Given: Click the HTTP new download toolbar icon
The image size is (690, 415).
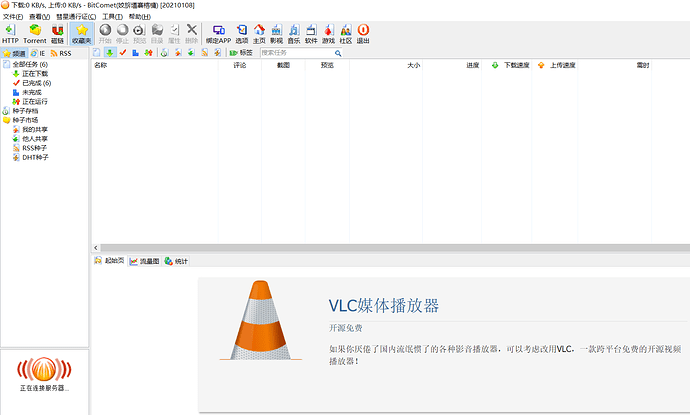Looking at the screenshot, I should pos(10,34).
